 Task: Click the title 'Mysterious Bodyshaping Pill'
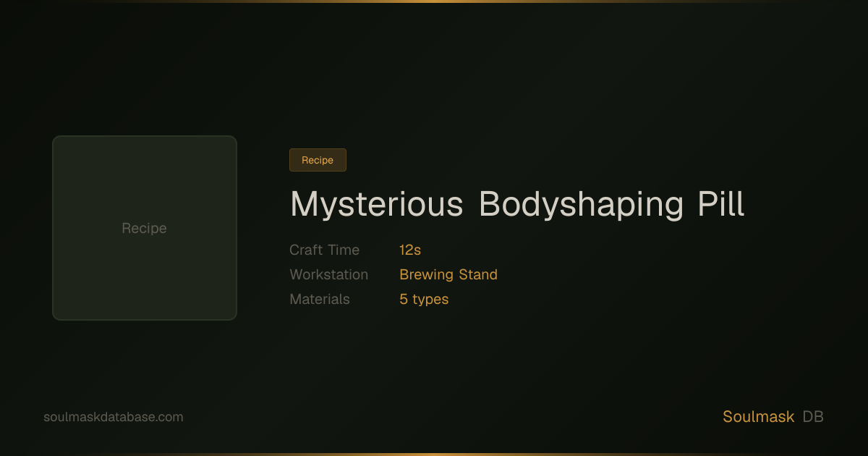point(517,204)
